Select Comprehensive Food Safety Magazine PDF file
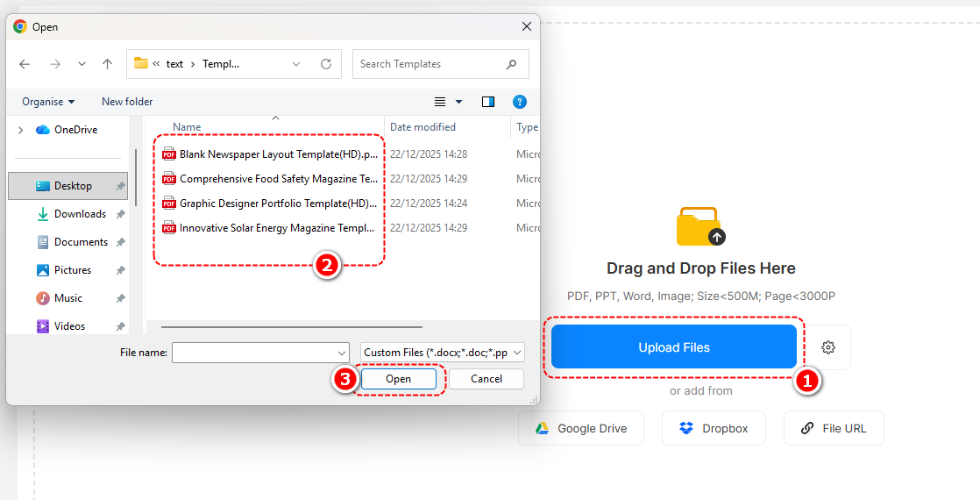 pyautogui.click(x=270, y=179)
